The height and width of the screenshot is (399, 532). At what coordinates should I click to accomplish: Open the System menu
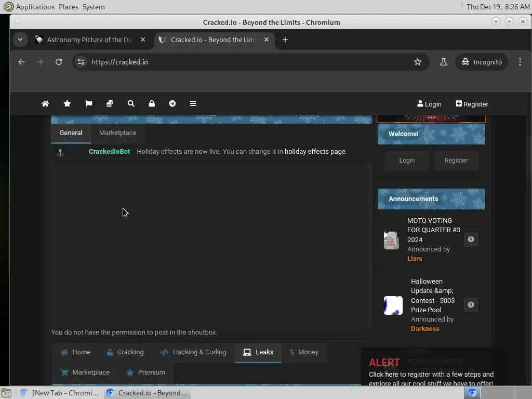[x=94, y=7]
